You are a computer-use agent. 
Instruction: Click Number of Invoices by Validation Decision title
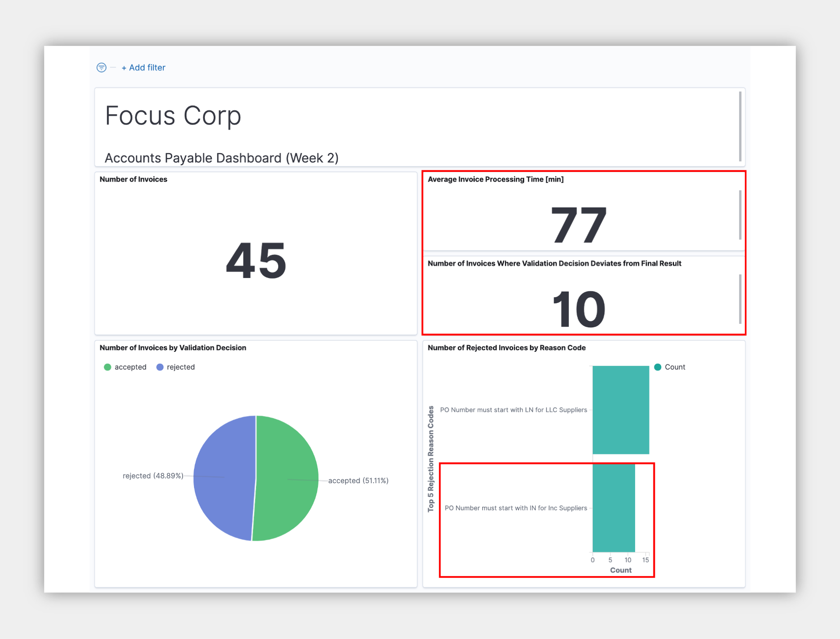173,348
